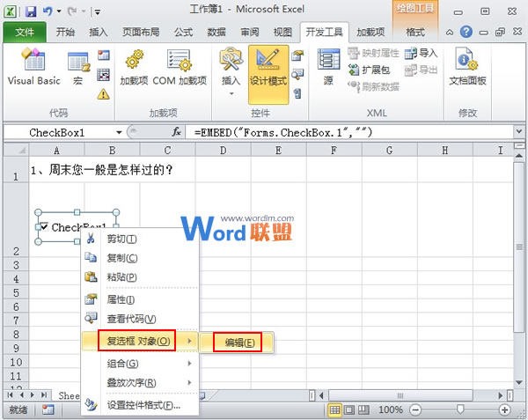The image size is (528, 420).
Task: Open the Document Panel (文档面板)
Action: [x=467, y=67]
